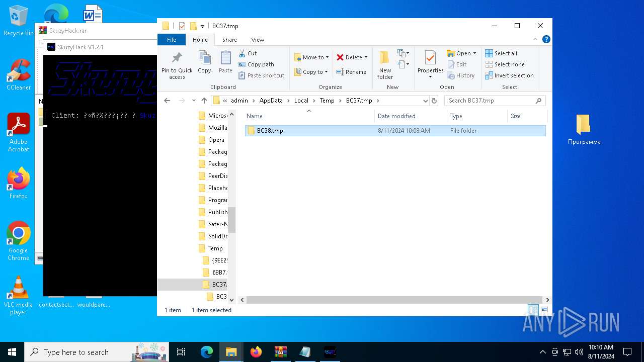Image resolution: width=644 pixels, height=362 pixels.
Task: Click Paste shortcut in ribbon
Action: [261, 75]
